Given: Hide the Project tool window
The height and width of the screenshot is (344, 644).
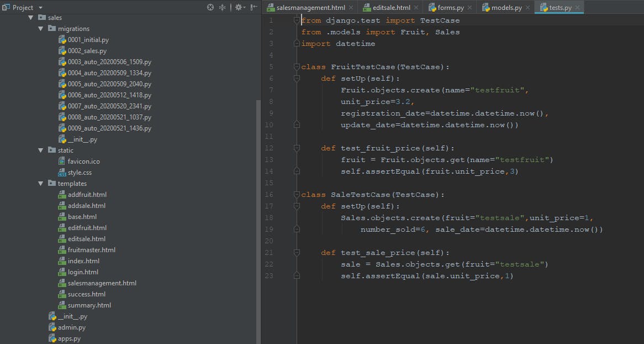Looking at the screenshot, I should 254,7.
